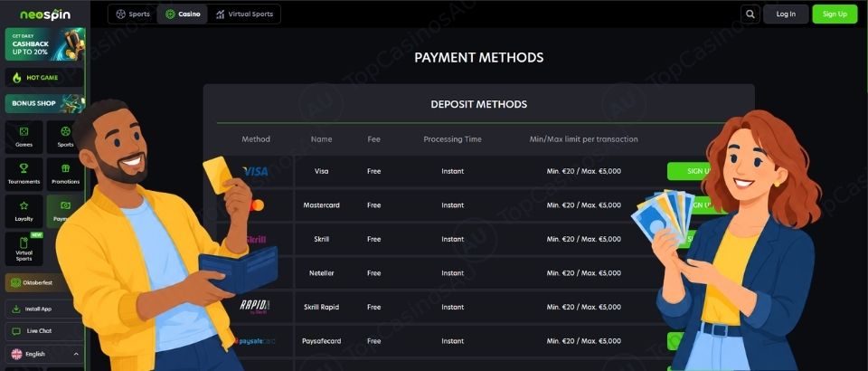Image resolution: width=868 pixels, height=371 pixels.
Task: Open Loyalty star icon tile
Action: coord(24,211)
